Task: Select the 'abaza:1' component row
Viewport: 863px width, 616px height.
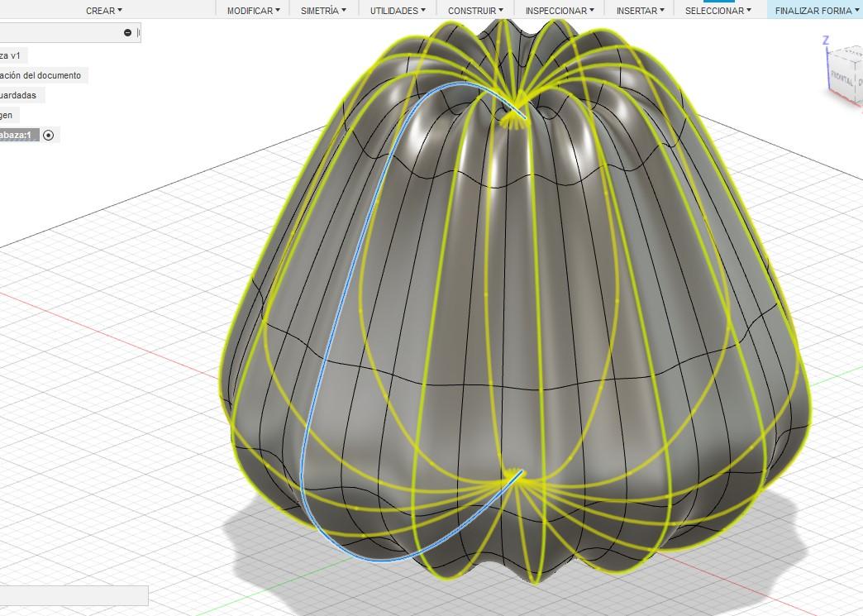Action: [19, 135]
